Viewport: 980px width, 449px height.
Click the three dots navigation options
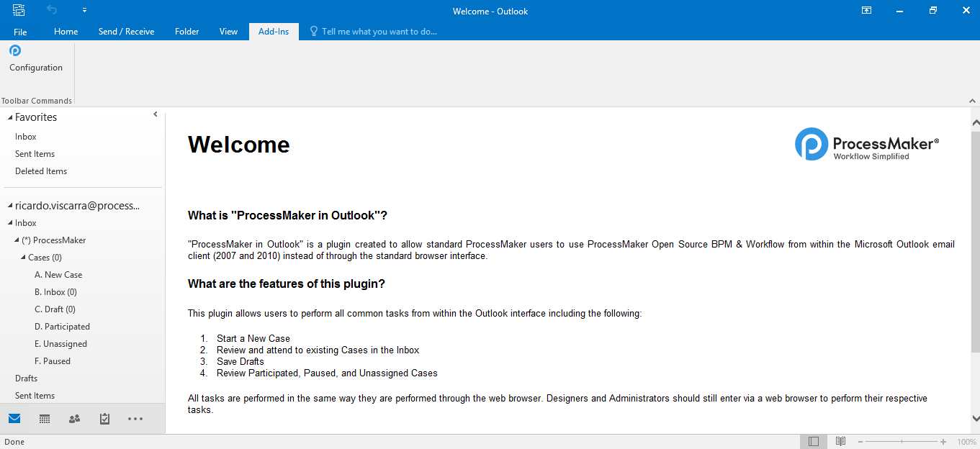pyautogui.click(x=135, y=419)
